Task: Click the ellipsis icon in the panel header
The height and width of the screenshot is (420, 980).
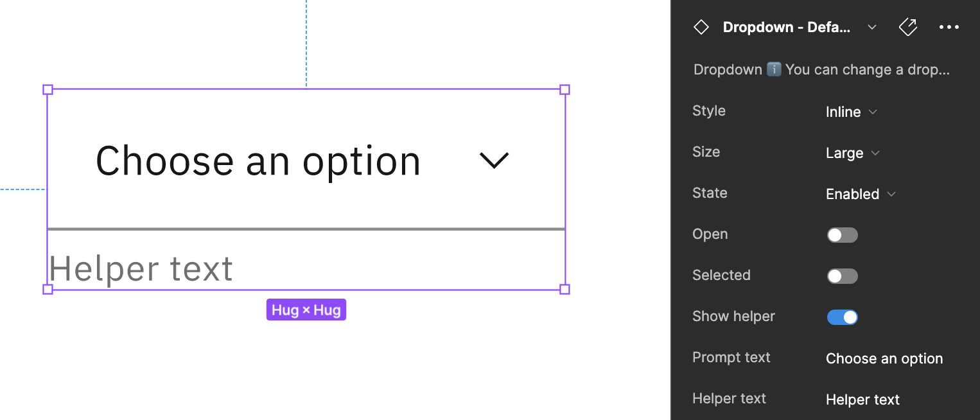Action: (x=950, y=27)
